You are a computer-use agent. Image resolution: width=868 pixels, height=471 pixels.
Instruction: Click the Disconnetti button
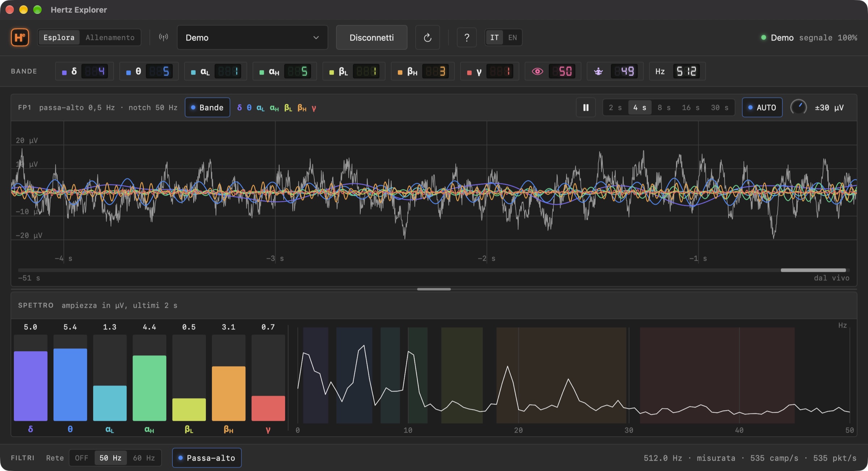pyautogui.click(x=371, y=37)
